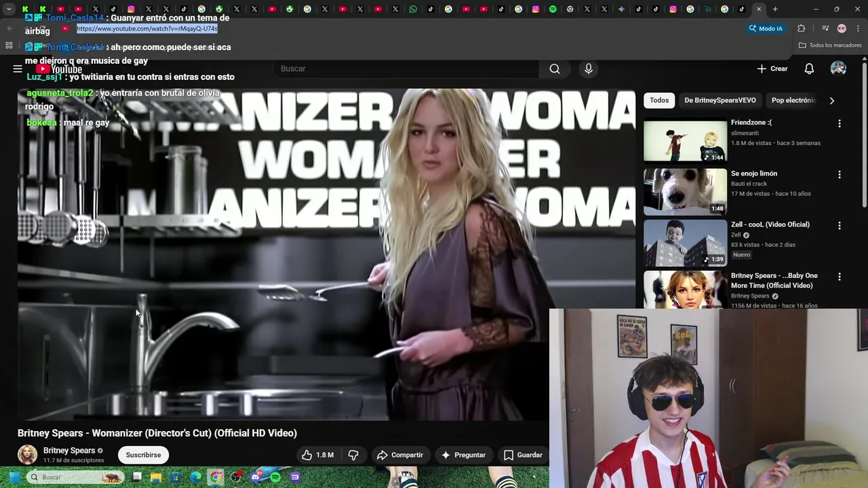
Task: Focus the Windows taskbar Buscar search box
Action: [x=76, y=477]
